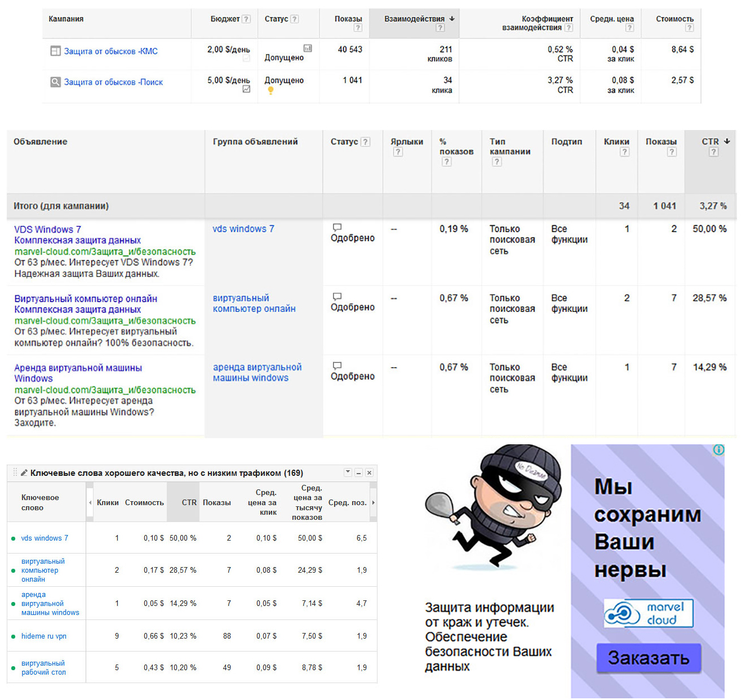Open the help icon under CTR in the ads table
Viewport: 746px width, 700px height.
pyautogui.click(x=714, y=152)
